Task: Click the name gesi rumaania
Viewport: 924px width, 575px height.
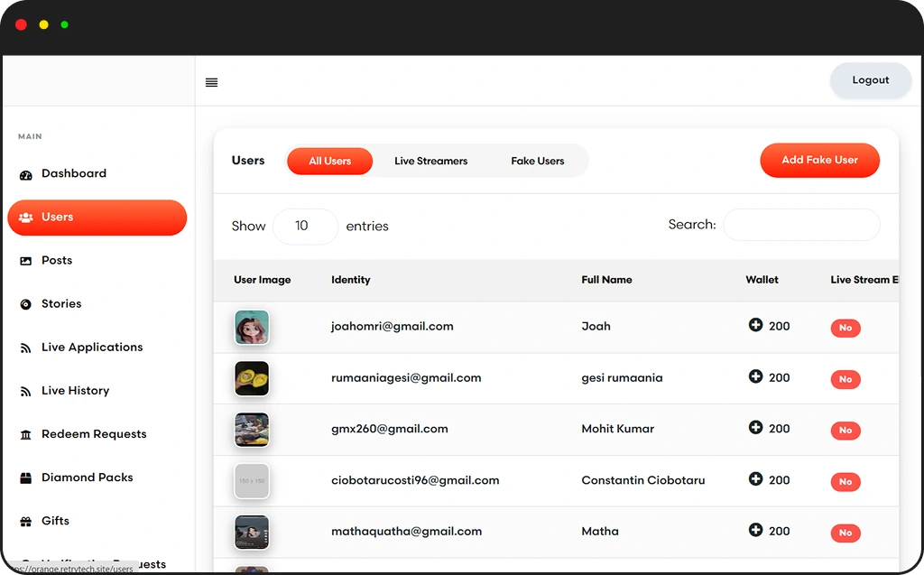Action: (x=622, y=378)
